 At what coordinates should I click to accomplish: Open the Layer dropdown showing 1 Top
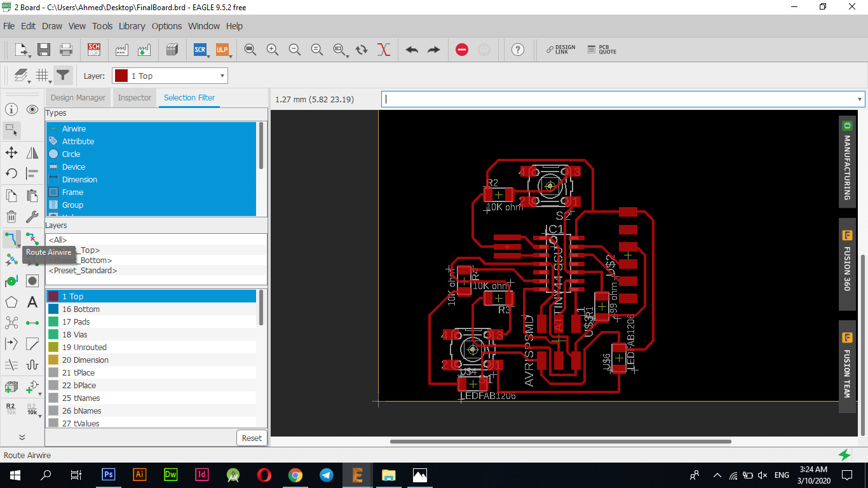[x=170, y=76]
